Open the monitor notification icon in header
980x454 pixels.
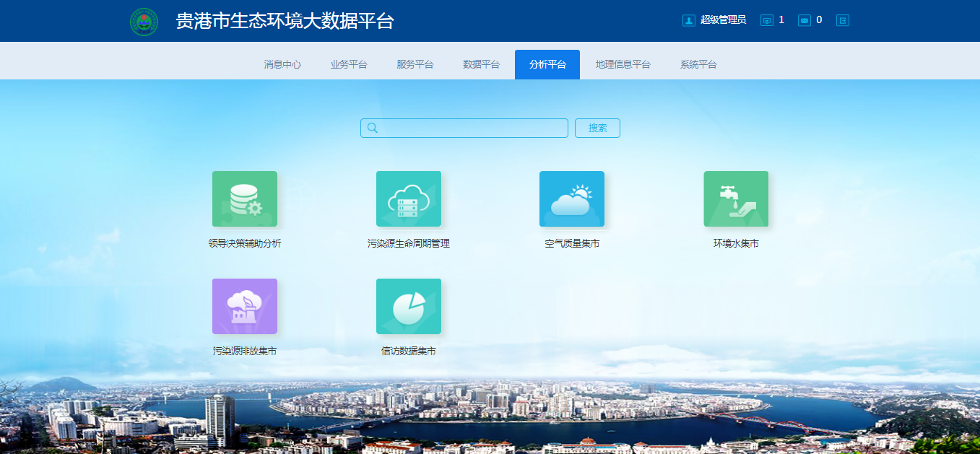point(767,20)
